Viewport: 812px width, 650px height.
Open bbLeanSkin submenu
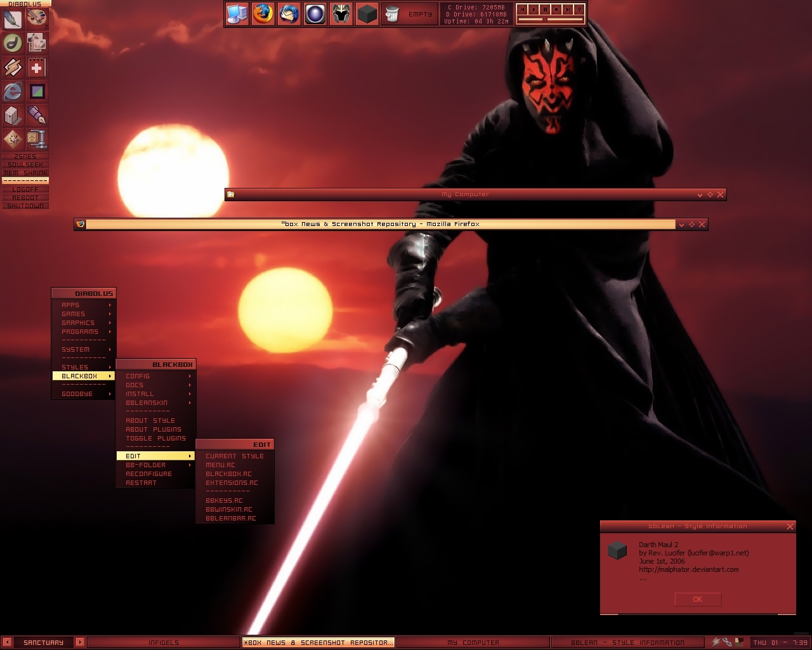pos(156,402)
